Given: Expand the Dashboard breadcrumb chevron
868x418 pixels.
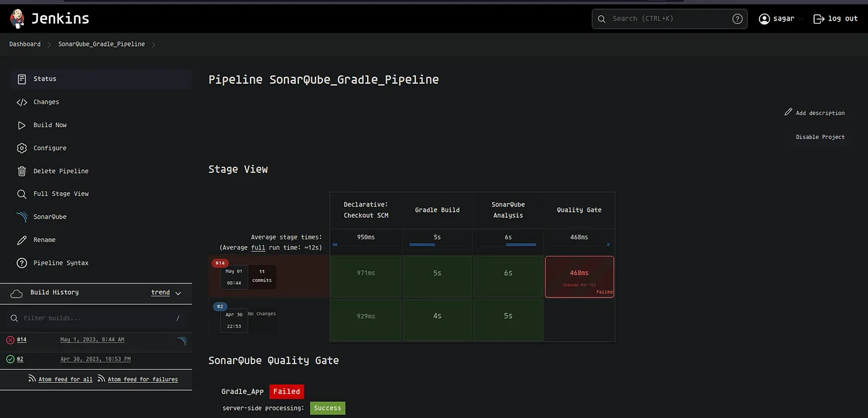Looking at the screenshot, I should (x=49, y=44).
